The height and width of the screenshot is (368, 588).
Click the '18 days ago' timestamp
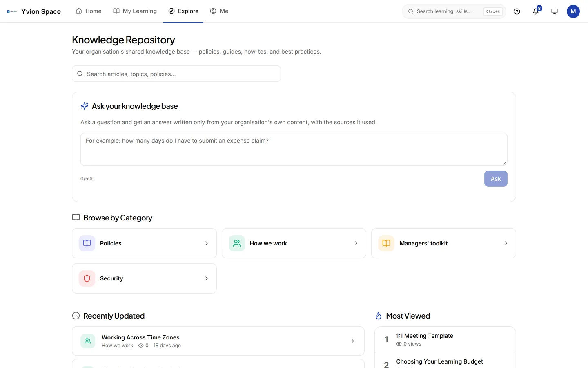click(167, 346)
